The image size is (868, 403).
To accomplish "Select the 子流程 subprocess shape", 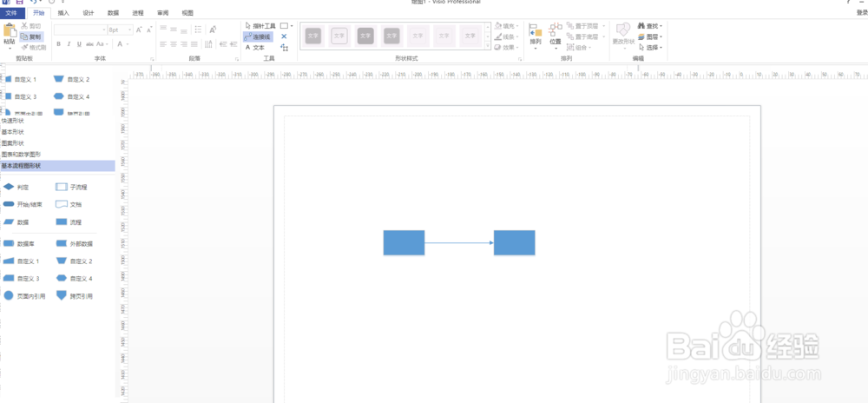I will pos(62,187).
